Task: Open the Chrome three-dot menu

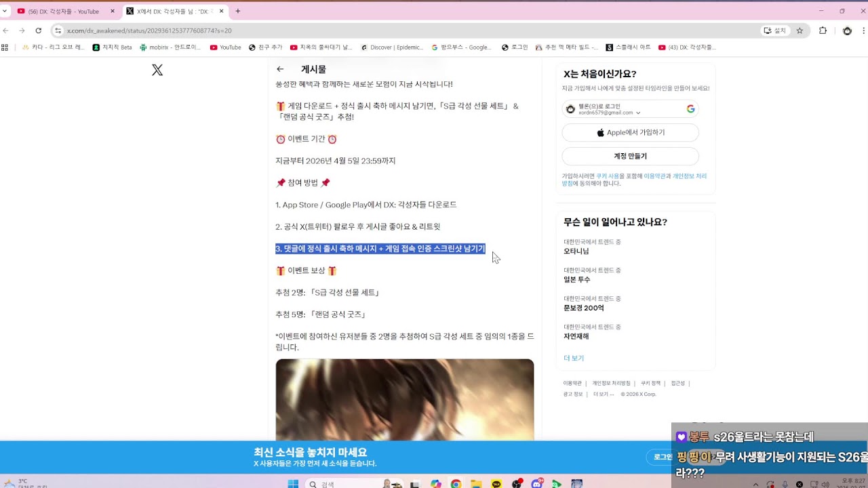Action: pos(864,30)
